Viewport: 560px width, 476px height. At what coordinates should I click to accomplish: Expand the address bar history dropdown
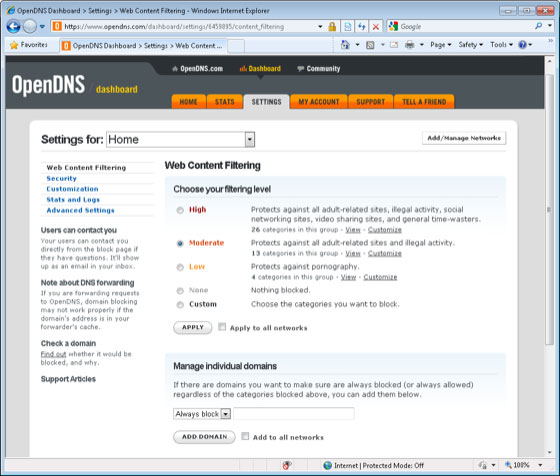tap(320, 27)
